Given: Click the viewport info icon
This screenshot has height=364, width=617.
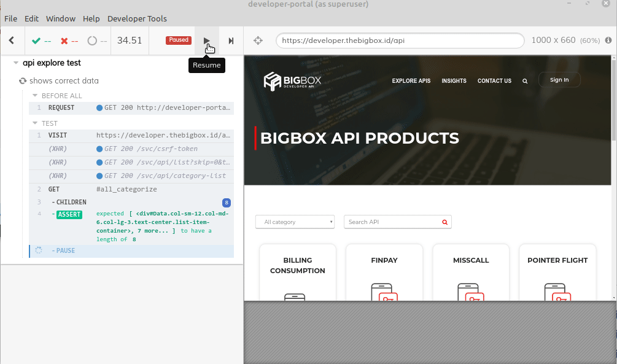Looking at the screenshot, I should pos(608,40).
